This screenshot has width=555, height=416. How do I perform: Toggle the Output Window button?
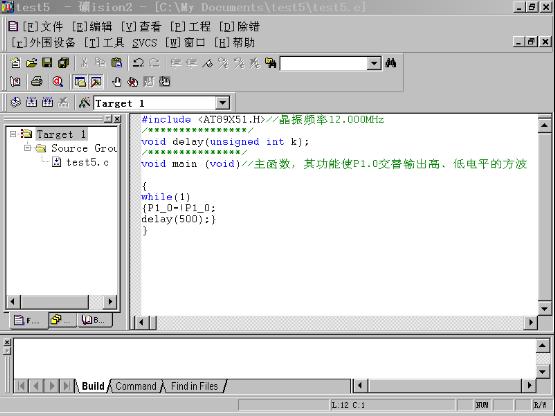coord(96,82)
